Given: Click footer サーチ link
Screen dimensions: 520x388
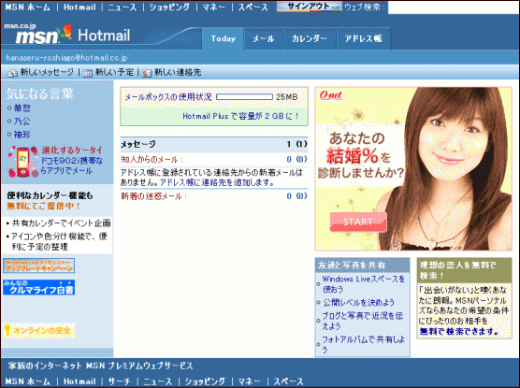Looking at the screenshot, I should point(119,381).
